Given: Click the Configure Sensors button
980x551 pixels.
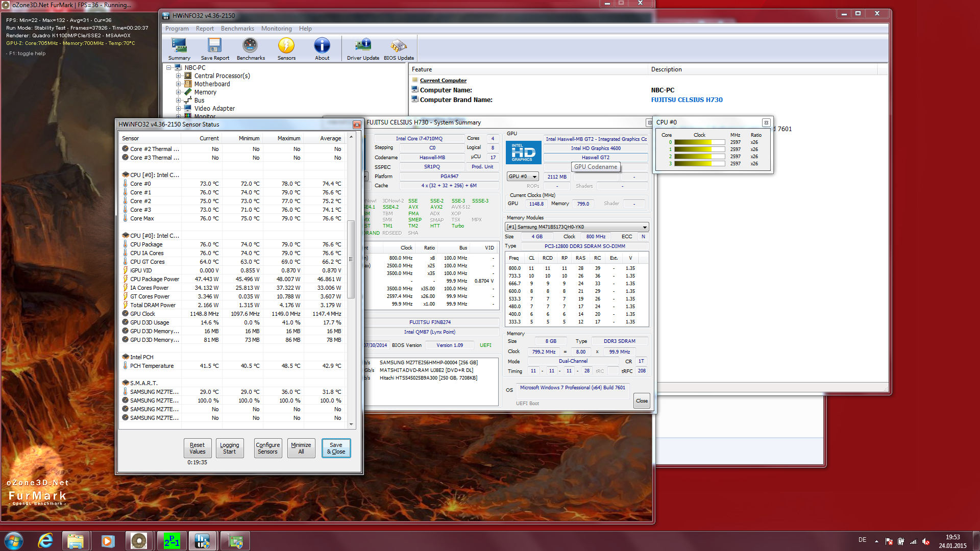Looking at the screenshot, I should point(267,448).
